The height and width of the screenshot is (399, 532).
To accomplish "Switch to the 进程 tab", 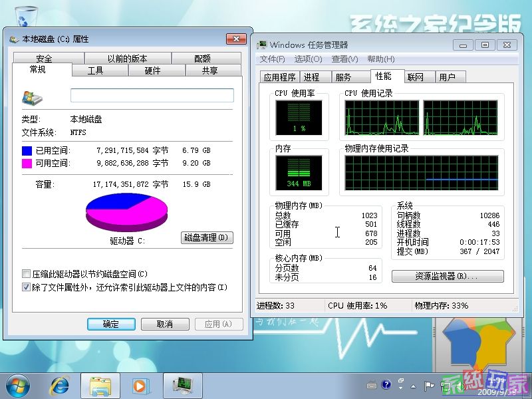I will tap(315, 77).
